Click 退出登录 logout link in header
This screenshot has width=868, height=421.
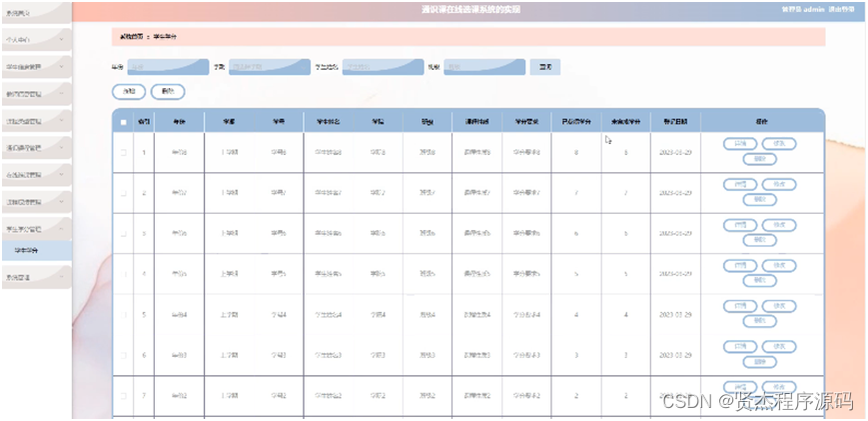pos(841,9)
